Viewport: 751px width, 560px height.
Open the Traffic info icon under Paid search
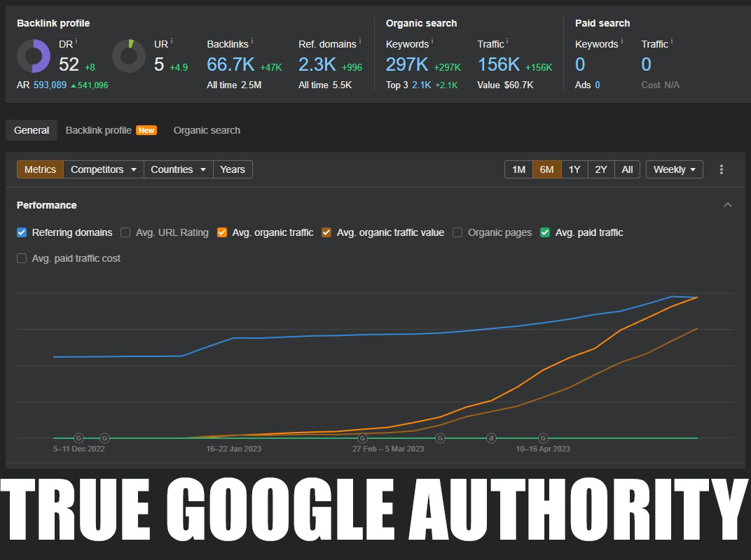(673, 41)
